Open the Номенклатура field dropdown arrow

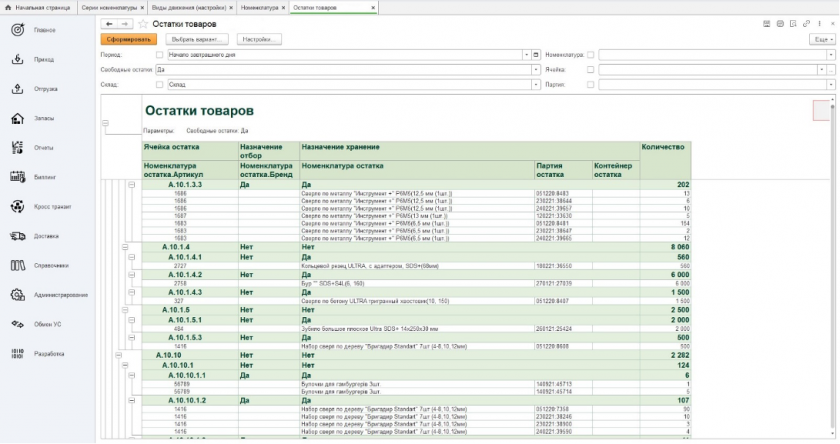click(831, 55)
